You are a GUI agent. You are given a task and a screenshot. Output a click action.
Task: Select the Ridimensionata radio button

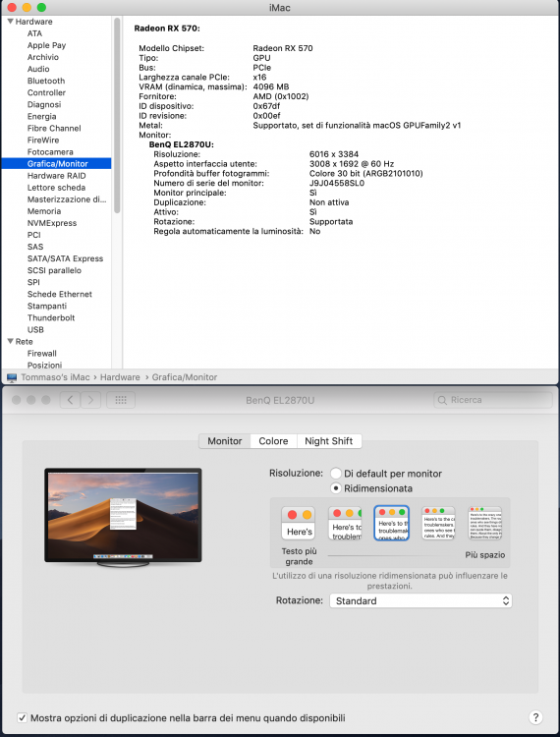click(x=336, y=488)
